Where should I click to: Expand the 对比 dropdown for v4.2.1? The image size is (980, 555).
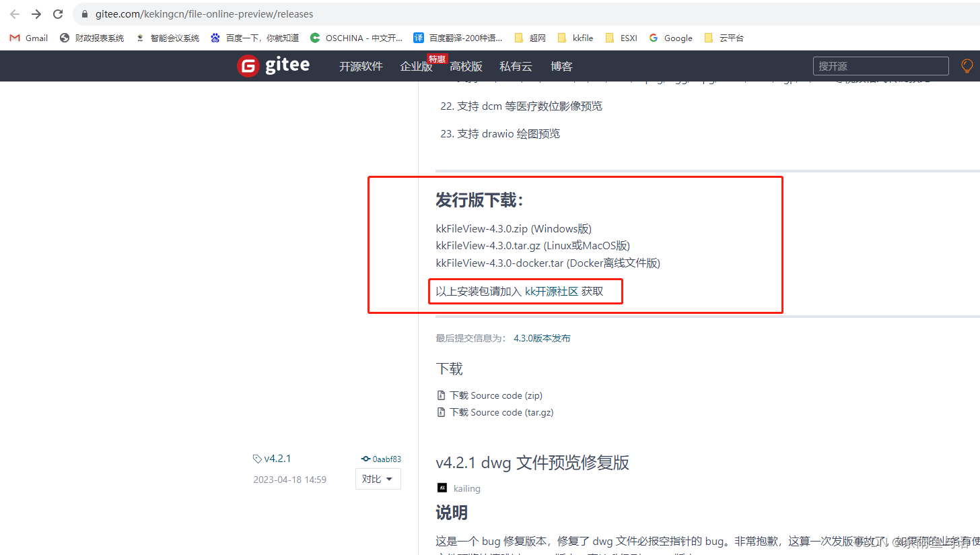point(378,479)
